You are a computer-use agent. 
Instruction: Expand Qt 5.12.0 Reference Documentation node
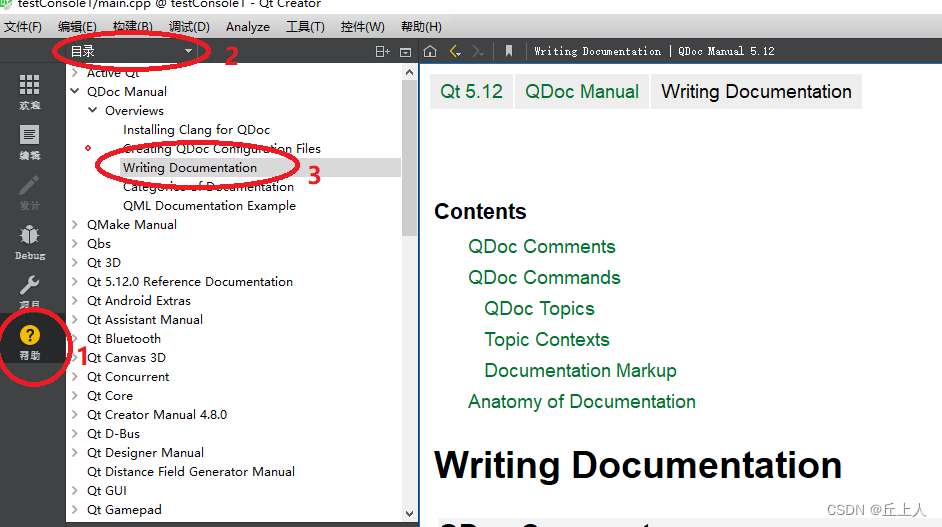tap(75, 281)
